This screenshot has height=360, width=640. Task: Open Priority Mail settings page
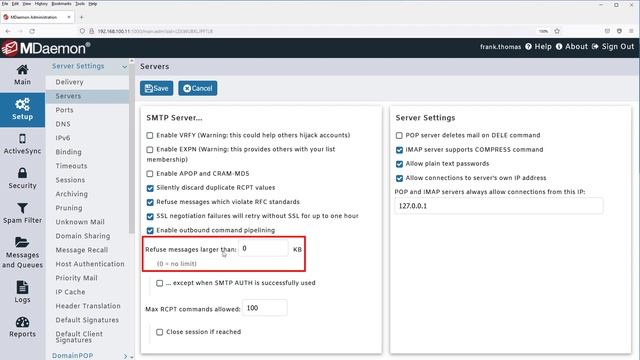pos(76,278)
